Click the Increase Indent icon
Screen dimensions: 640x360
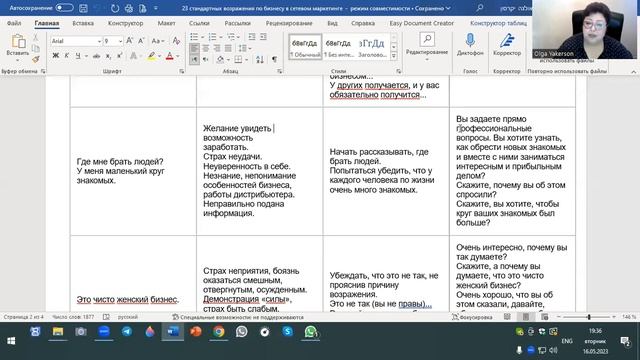pyautogui.click(x=263, y=37)
